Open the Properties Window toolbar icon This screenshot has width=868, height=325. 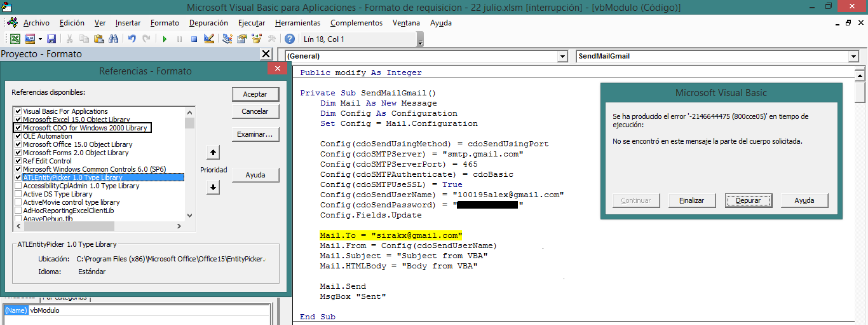(x=242, y=39)
